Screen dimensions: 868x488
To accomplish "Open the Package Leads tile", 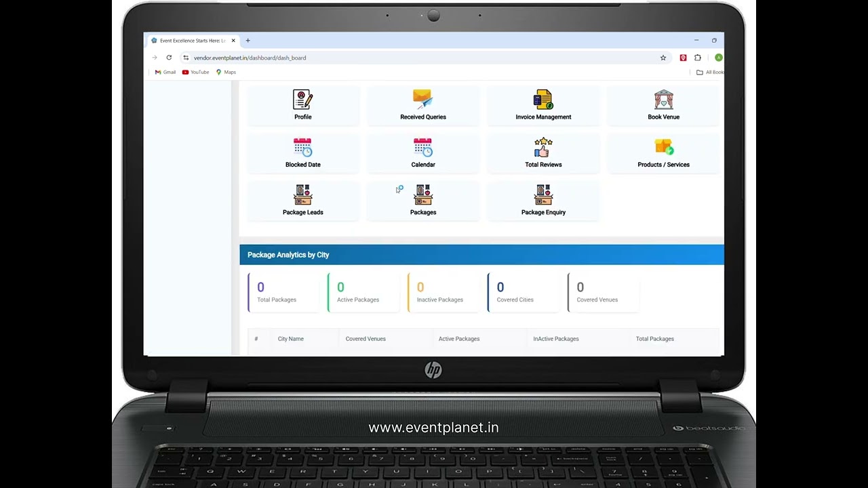I will (x=302, y=201).
